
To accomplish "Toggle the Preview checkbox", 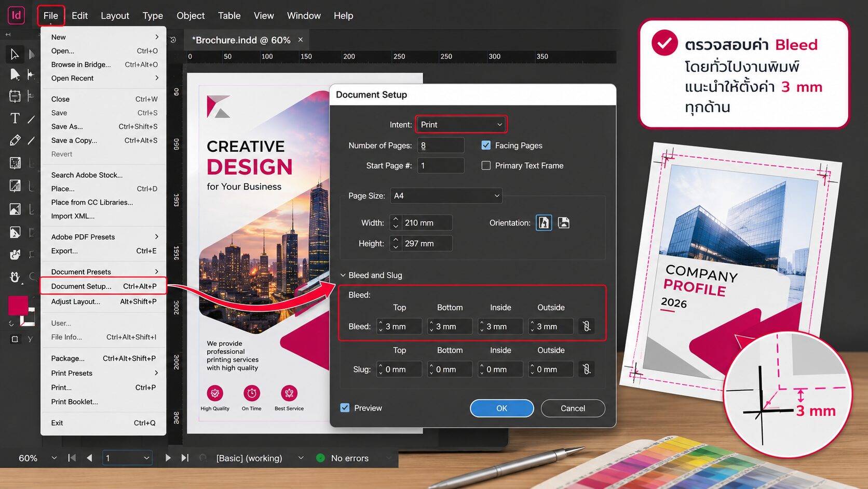I will [345, 408].
